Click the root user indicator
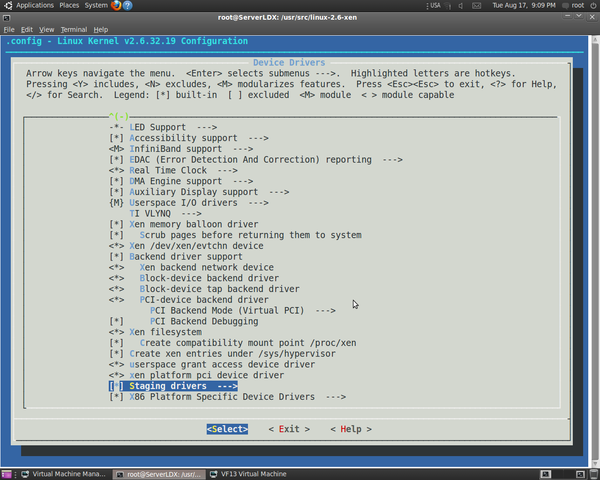Viewport: 600px width, 480px height. [x=573, y=5]
